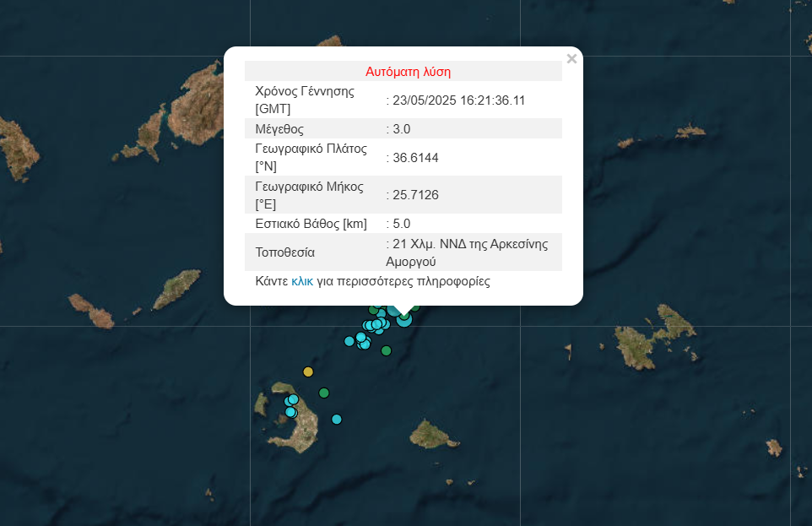812x526 pixels.
Task: Click the location text Αρκεσίνης Αμοργού
Action: click(x=467, y=252)
